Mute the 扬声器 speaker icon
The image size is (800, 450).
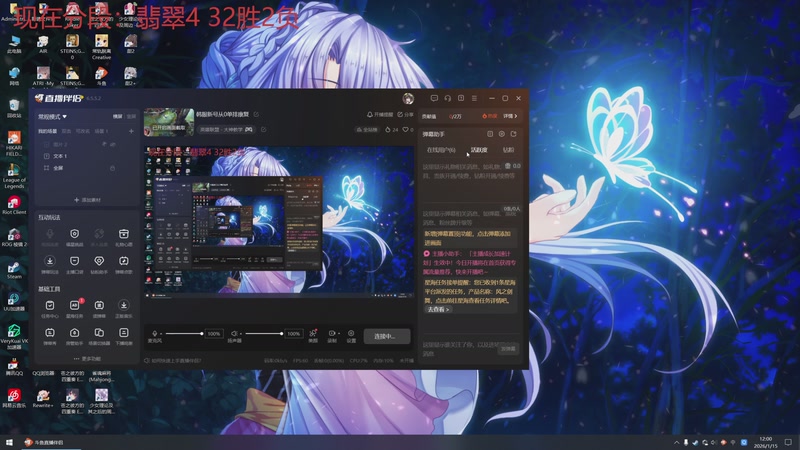pos(234,333)
